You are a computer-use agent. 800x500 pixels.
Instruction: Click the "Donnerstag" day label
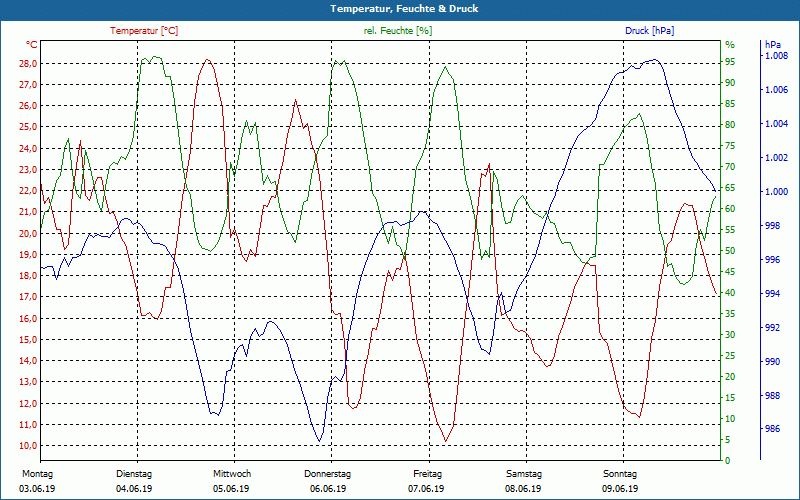tap(328, 474)
